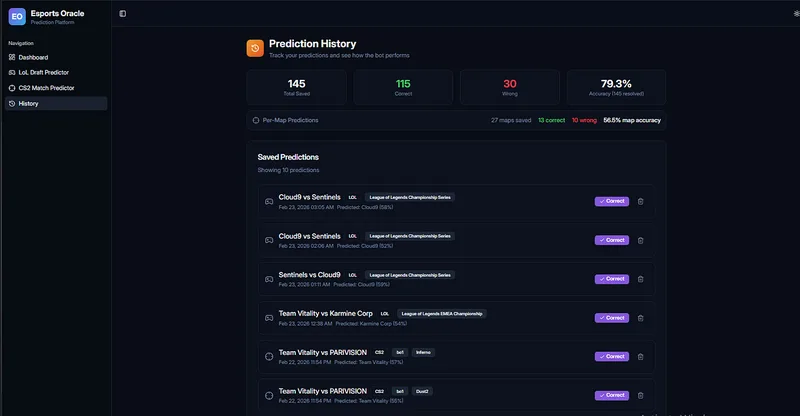Click the orange Prediction History icon
This screenshot has height=416, width=800.
click(x=255, y=48)
